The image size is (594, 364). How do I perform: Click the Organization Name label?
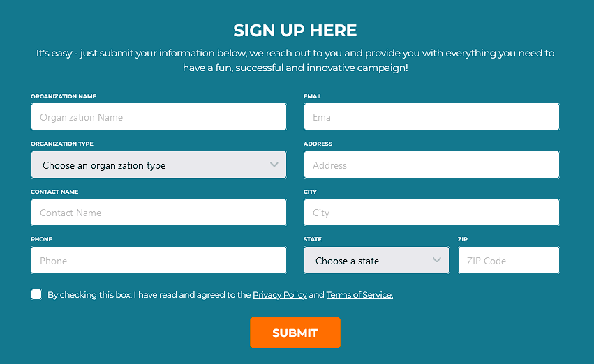[64, 96]
